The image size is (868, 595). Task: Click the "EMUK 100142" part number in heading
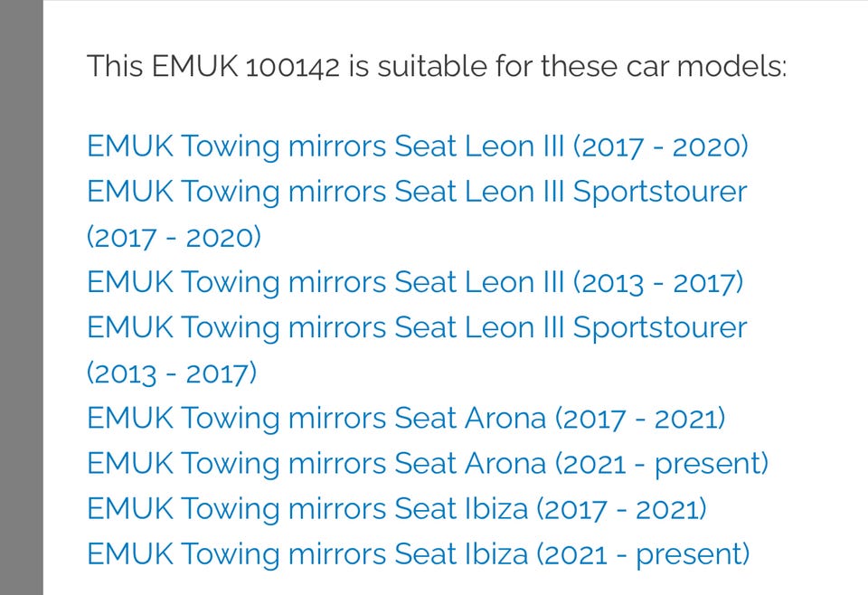point(246,66)
